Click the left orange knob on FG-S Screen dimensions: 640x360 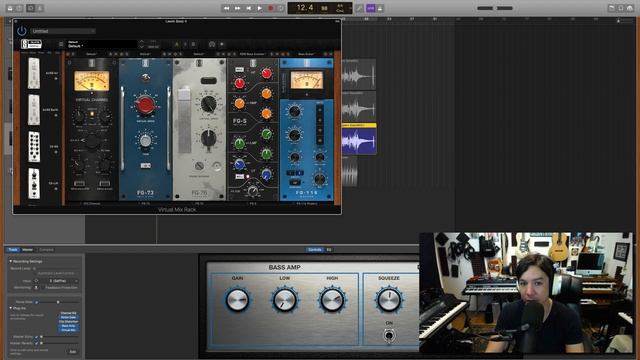pos(240,104)
